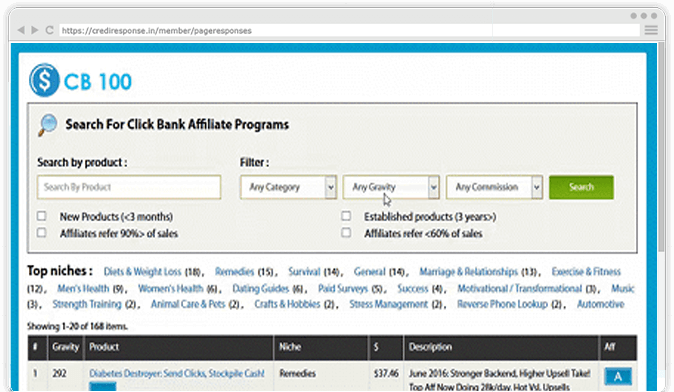Open Animal Care & Pets niche

tap(188, 304)
